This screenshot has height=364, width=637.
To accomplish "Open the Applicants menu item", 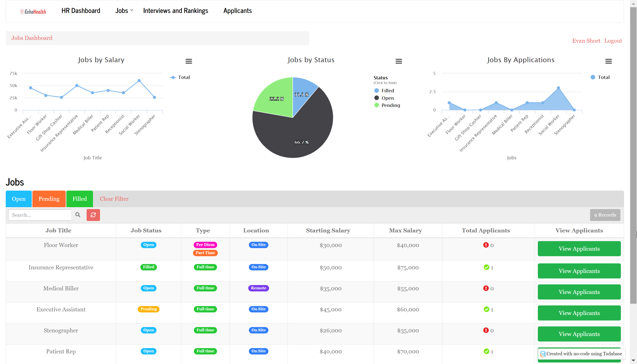I will pos(238,11).
